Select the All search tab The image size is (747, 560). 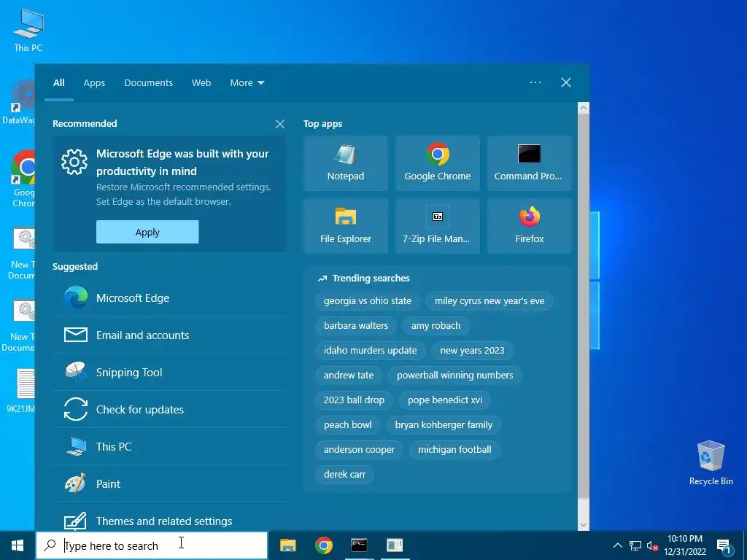click(58, 83)
